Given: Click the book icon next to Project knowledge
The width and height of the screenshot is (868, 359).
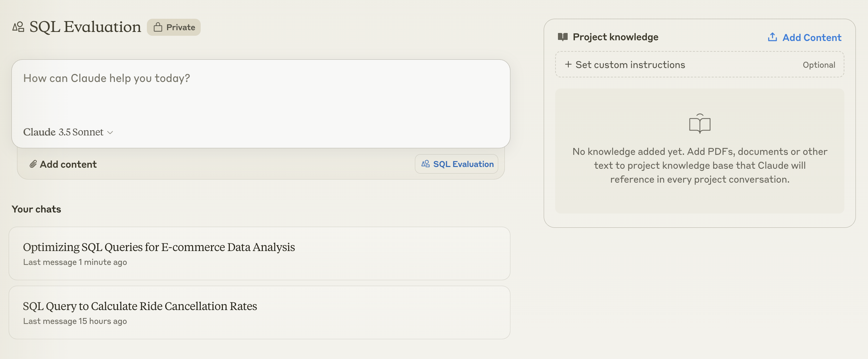Looking at the screenshot, I should pos(563,37).
